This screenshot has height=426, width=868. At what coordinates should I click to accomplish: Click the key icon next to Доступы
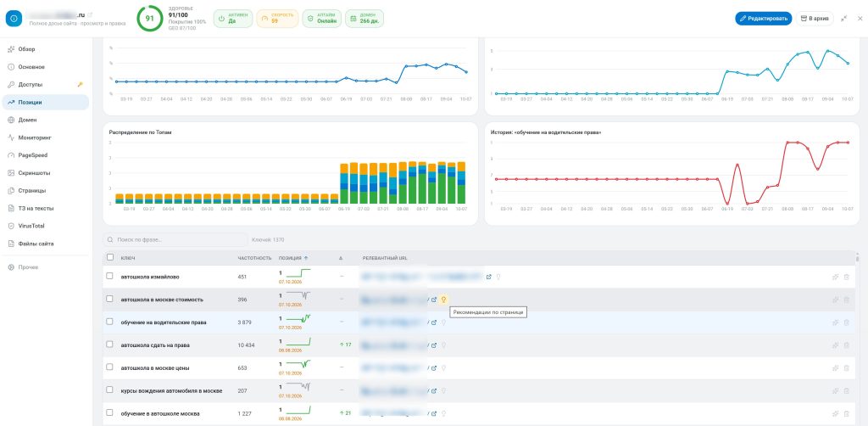click(x=81, y=85)
